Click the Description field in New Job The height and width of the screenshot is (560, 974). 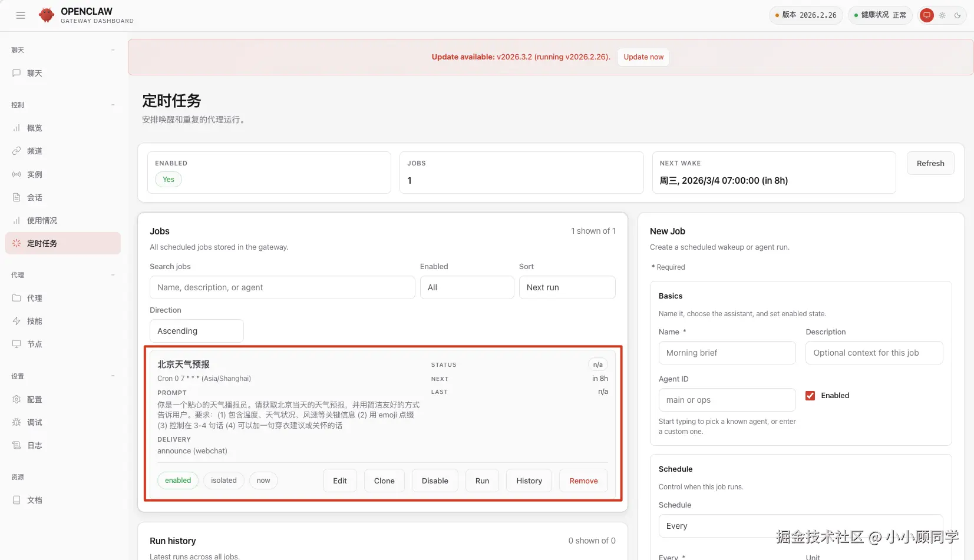pos(874,353)
